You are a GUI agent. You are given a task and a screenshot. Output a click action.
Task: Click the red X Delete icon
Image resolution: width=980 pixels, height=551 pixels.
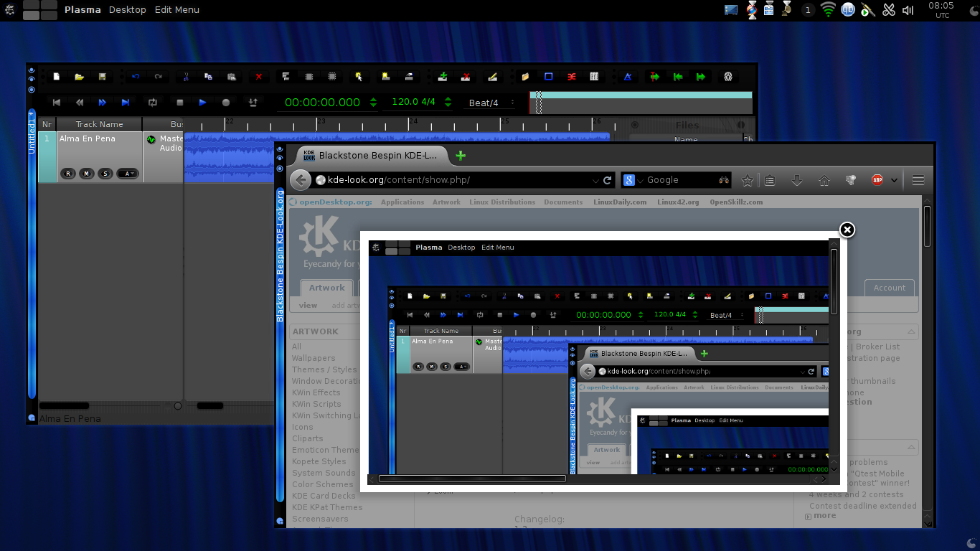click(259, 77)
